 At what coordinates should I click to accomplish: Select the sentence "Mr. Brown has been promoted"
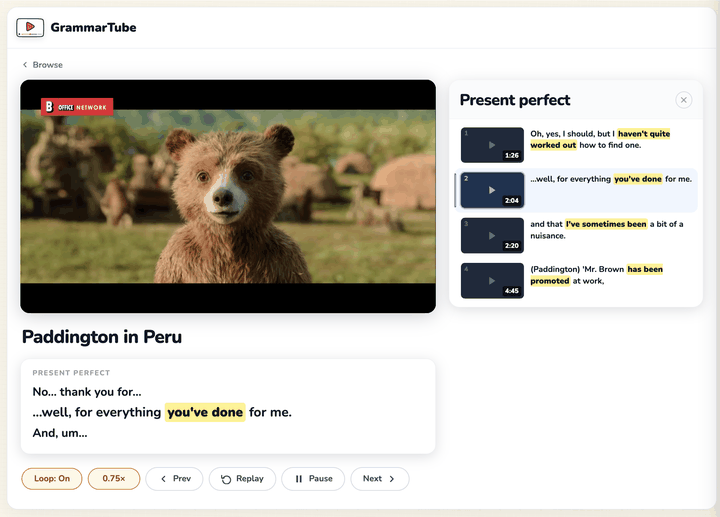point(596,275)
